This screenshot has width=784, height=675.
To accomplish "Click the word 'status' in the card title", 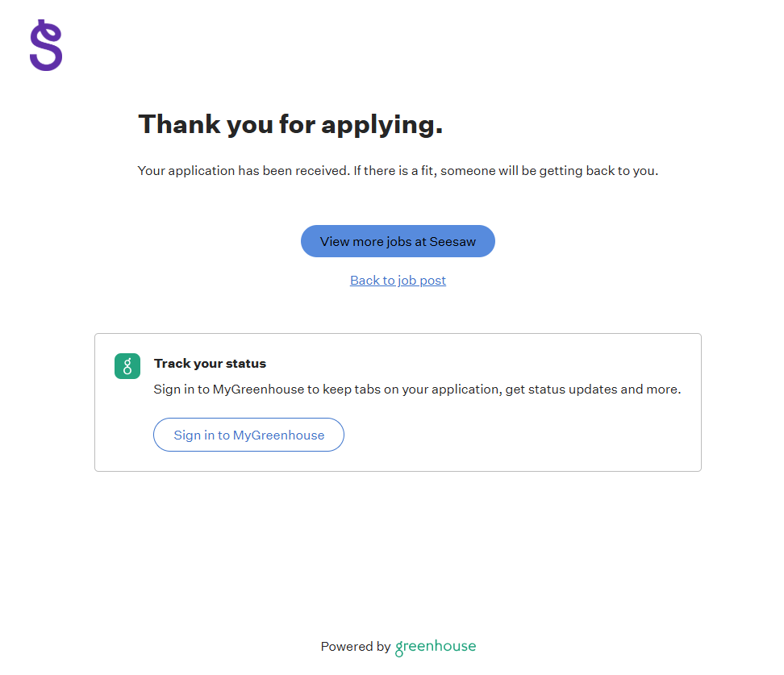I will (x=247, y=364).
